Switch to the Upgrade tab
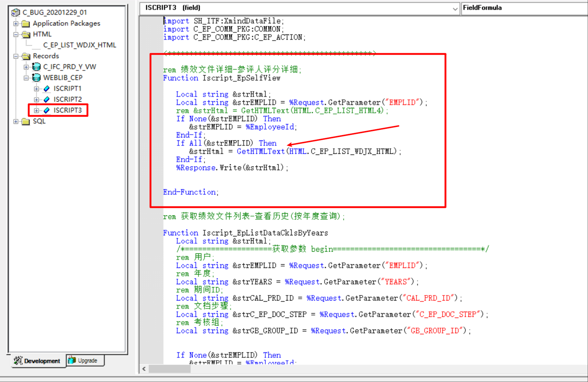588x382 pixels. (85, 361)
